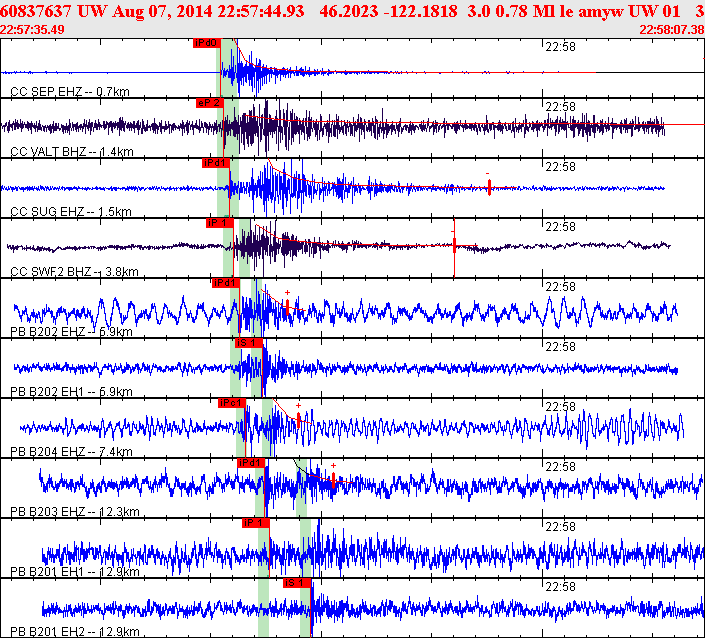Select the PB B204 EHZ channel label

click(x=71, y=451)
